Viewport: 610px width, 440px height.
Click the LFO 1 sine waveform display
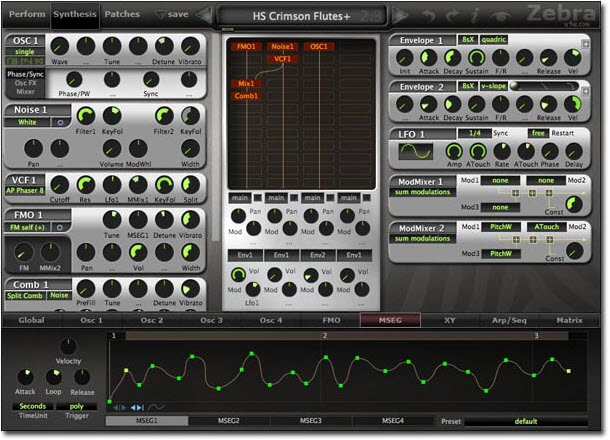[x=415, y=152]
